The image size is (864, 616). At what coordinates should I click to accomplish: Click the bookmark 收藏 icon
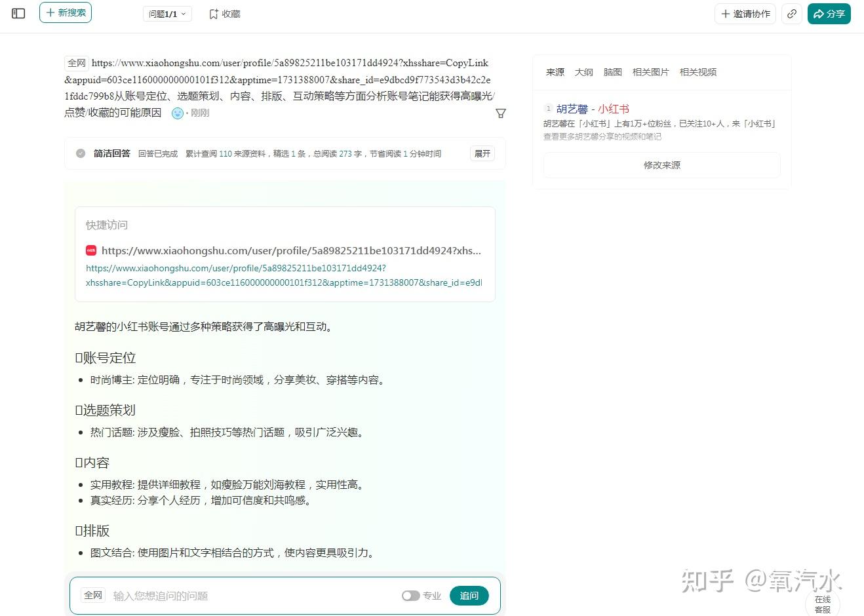pos(214,14)
